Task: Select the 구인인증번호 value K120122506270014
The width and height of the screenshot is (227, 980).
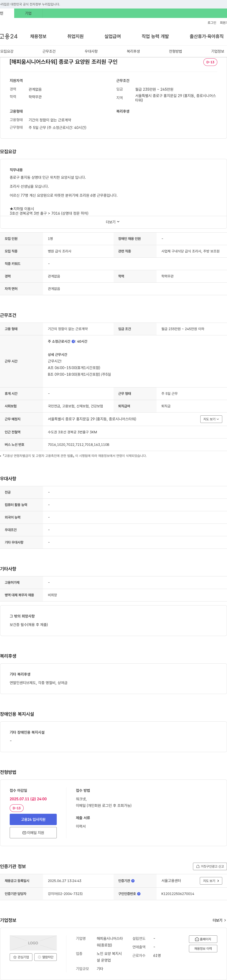Action: click(178, 894)
